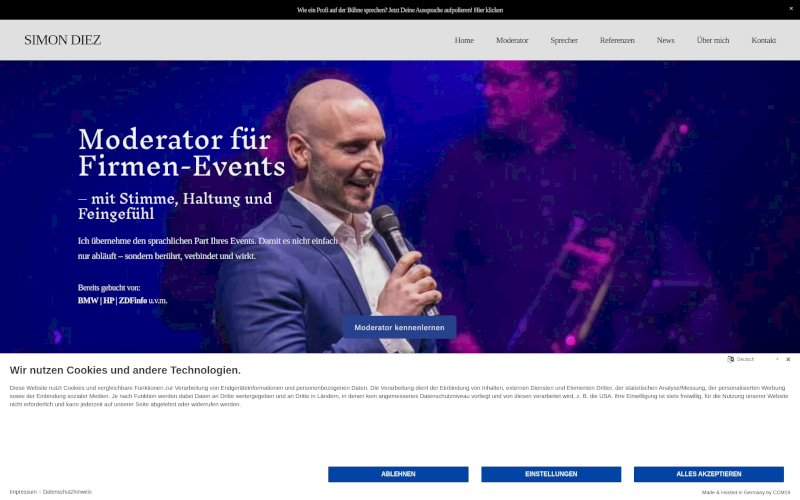Viewport: 800px width, 500px height.
Task: Dismiss the cookie banner with X icon
Action: pos(788,360)
